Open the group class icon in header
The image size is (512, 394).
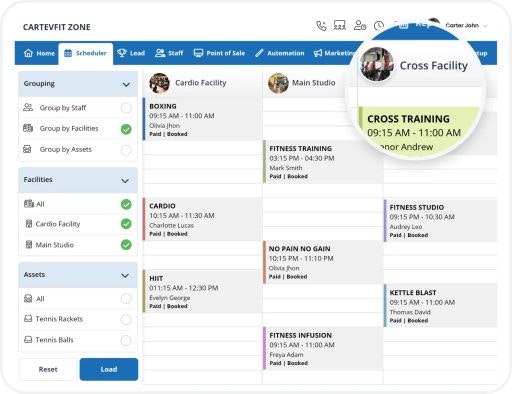click(340, 25)
